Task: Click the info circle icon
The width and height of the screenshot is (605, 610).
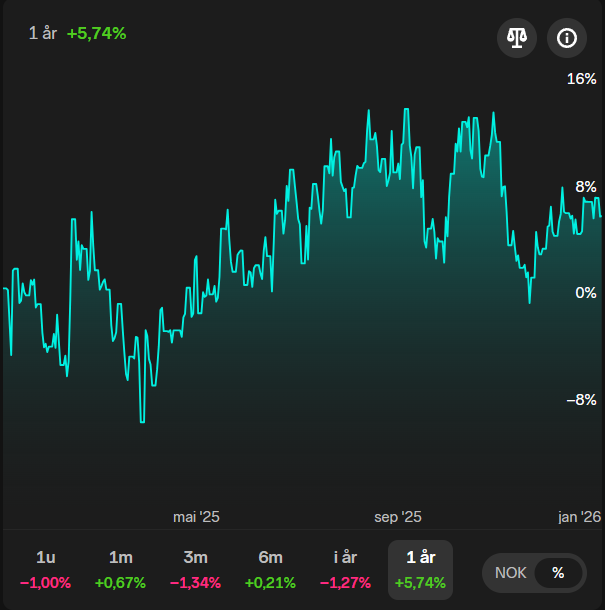Action: [567, 39]
